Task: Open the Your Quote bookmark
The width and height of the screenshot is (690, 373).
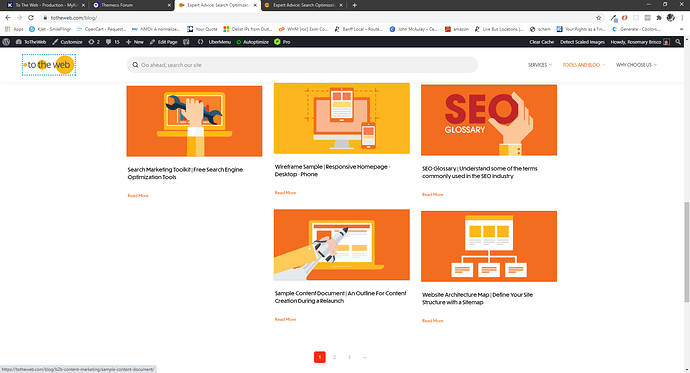Action: pos(202,29)
